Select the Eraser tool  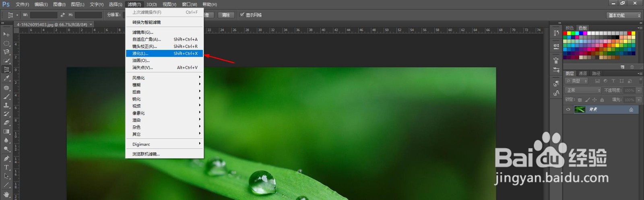[x=6, y=123]
